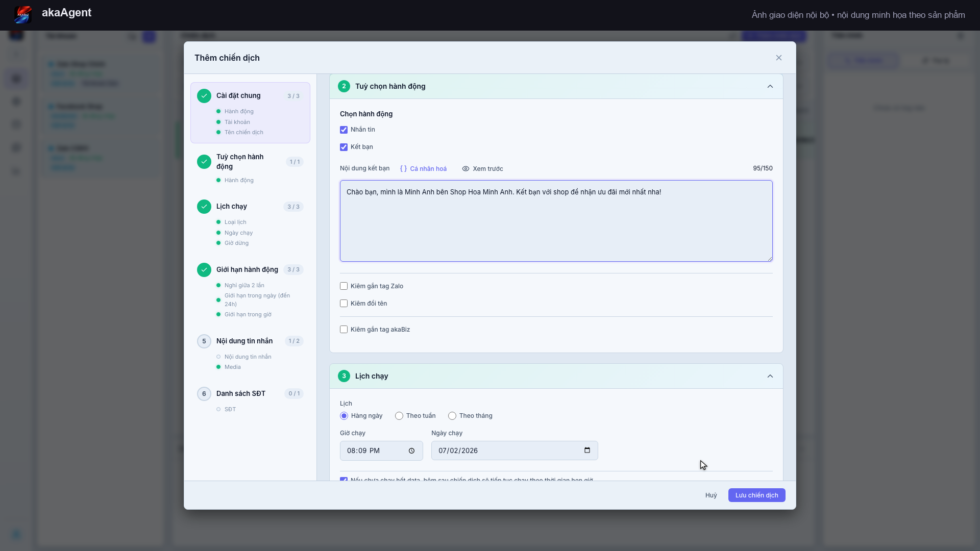Uncheck the Nhắn tin checkbox
980x551 pixels.
point(344,130)
